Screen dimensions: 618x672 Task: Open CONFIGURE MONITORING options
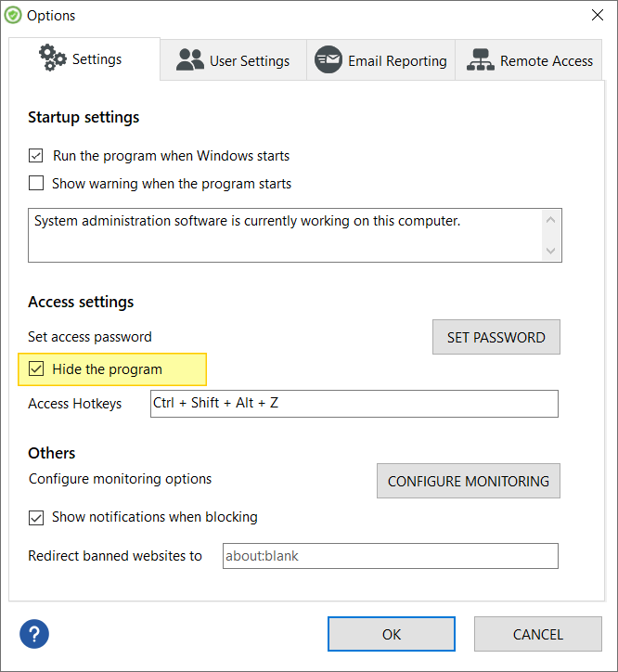[x=469, y=481]
